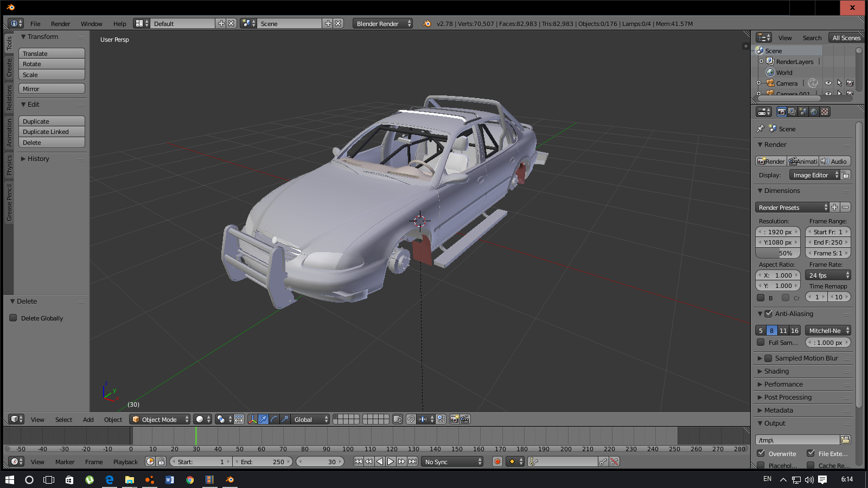The image size is (868, 488).
Task: Disable the Anti-Aliasing checkbox
Action: pyautogui.click(x=768, y=313)
